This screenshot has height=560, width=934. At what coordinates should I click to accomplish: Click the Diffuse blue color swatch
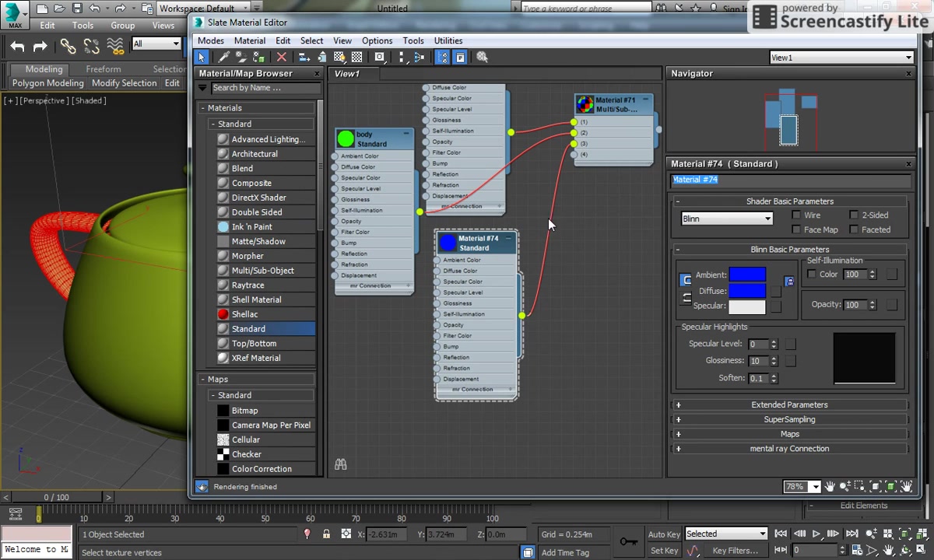tap(746, 291)
